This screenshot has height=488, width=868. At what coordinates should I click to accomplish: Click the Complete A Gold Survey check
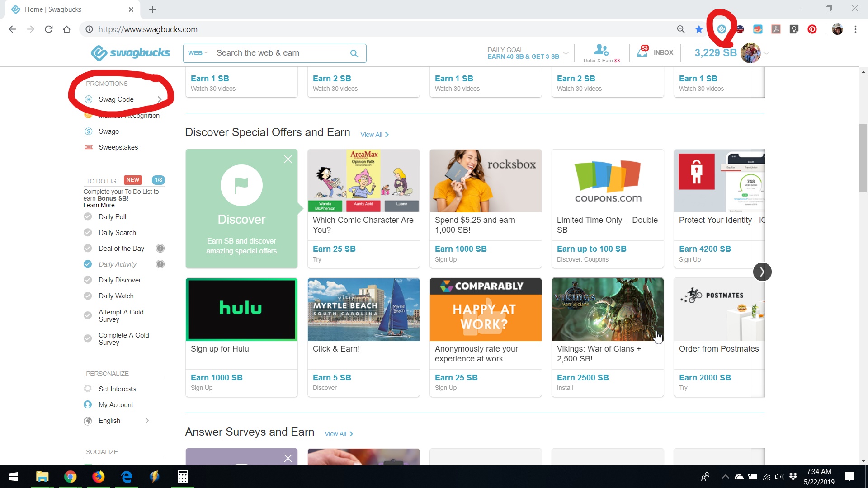tap(88, 338)
